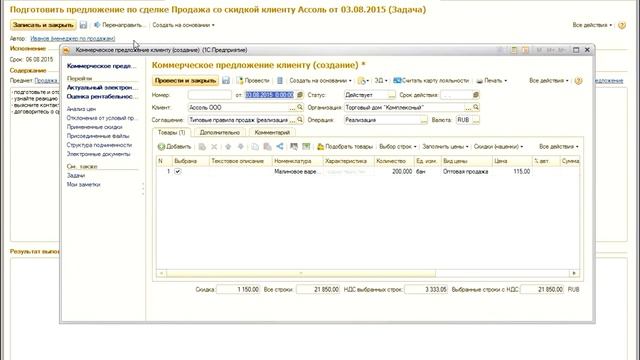Switch to the Товары (1) tab
The width and height of the screenshot is (640, 360).
[x=171, y=133]
